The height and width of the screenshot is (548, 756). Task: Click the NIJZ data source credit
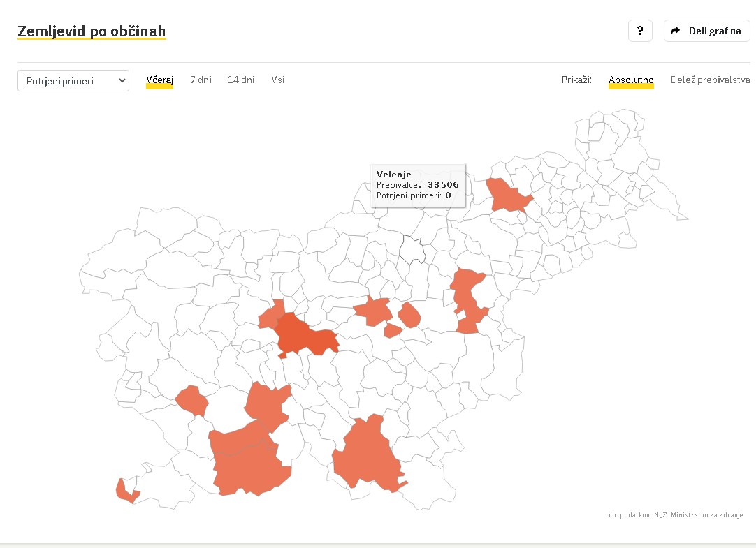(x=676, y=514)
